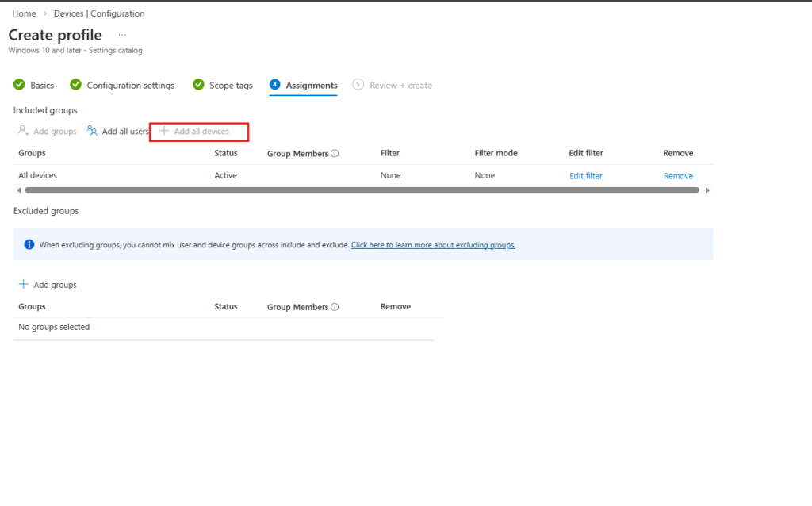Open the learn more about excluding groups link
812x506 pixels.
click(433, 245)
